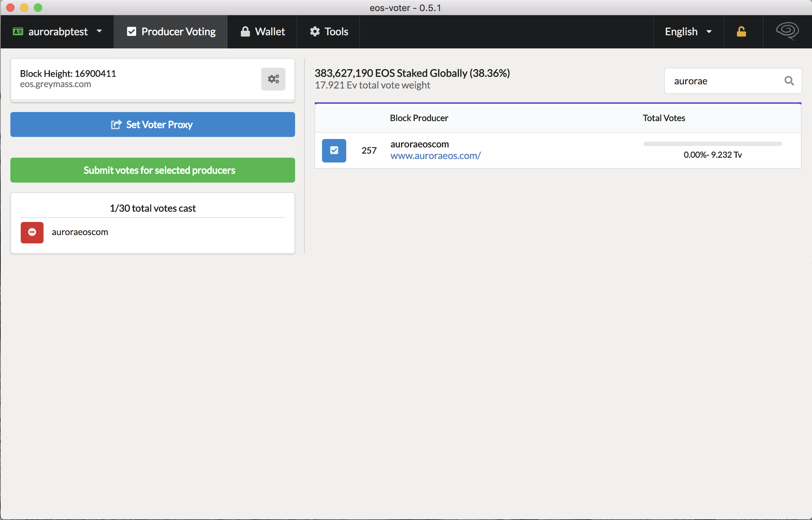
Task: Click the Total Votes column header
Action: [x=664, y=118]
